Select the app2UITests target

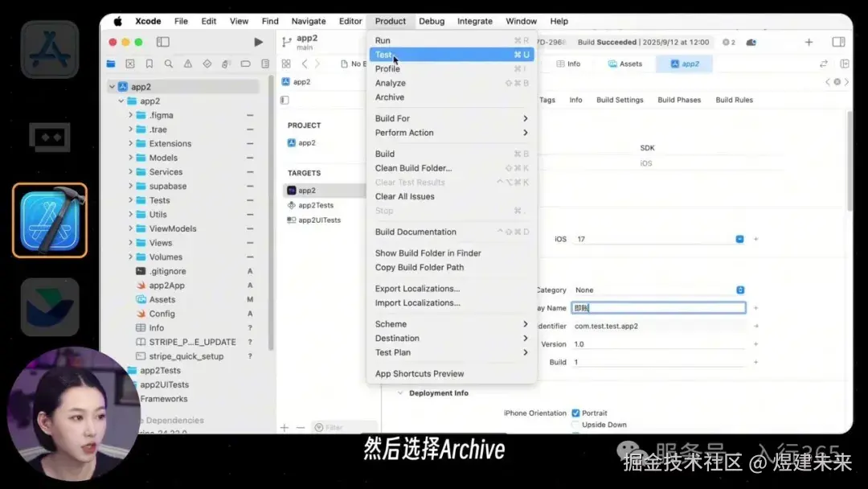pyautogui.click(x=320, y=220)
